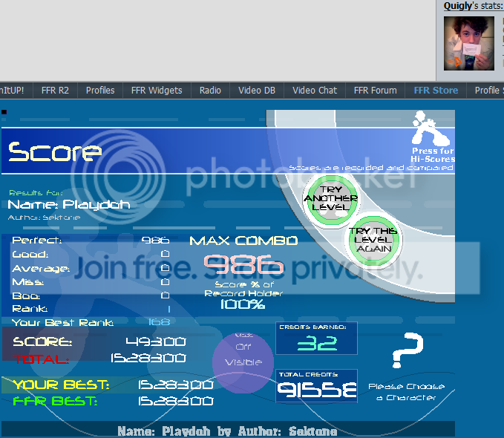Click the Total Credits box showing 91558

(x=316, y=386)
